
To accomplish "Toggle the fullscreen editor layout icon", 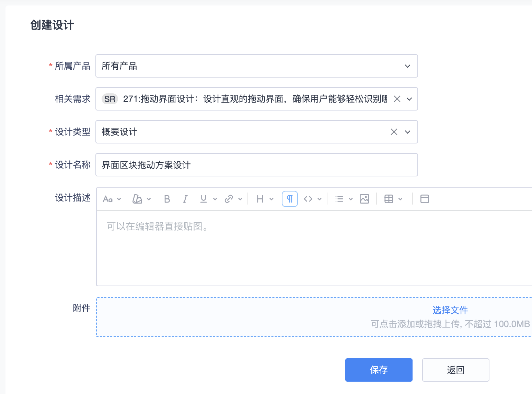I will [425, 199].
